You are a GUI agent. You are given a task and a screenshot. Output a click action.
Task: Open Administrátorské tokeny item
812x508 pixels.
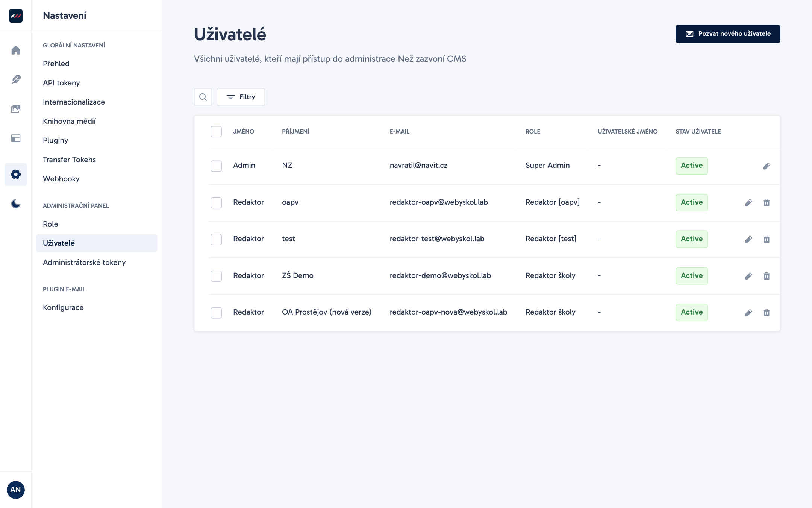[x=97, y=262]
